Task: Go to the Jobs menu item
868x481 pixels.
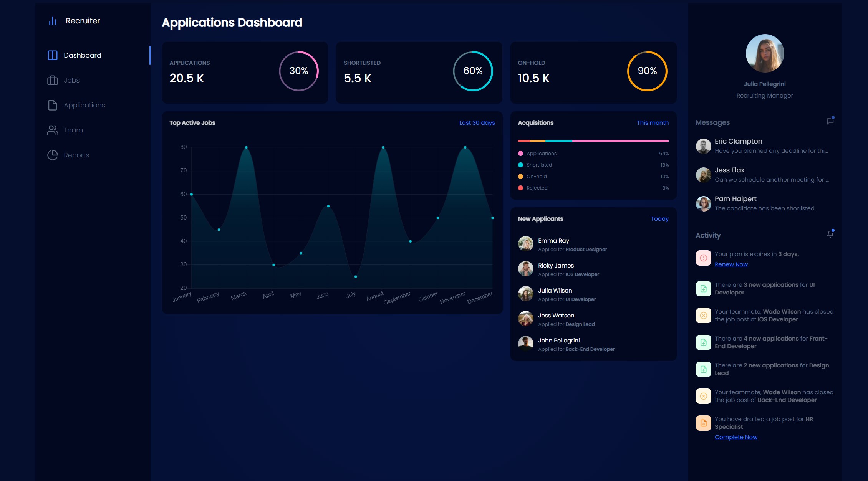Action: coord(71,80)
